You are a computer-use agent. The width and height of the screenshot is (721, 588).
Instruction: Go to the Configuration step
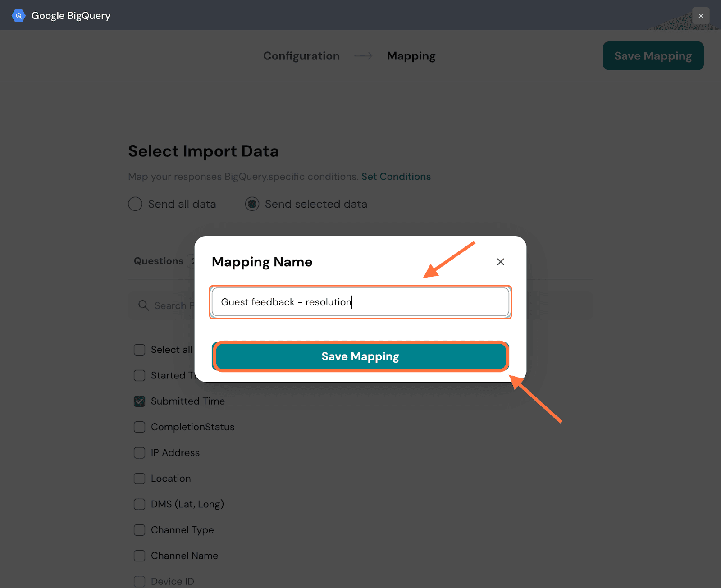pyautogui.click(x=301, y=56)
